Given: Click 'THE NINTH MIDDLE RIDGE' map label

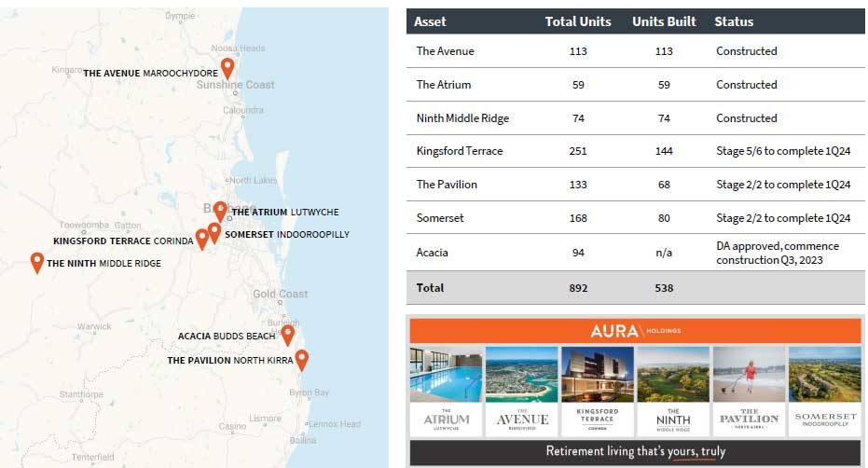Looking at the screenshot, I should pyautogui.click(x=103, y=264).
